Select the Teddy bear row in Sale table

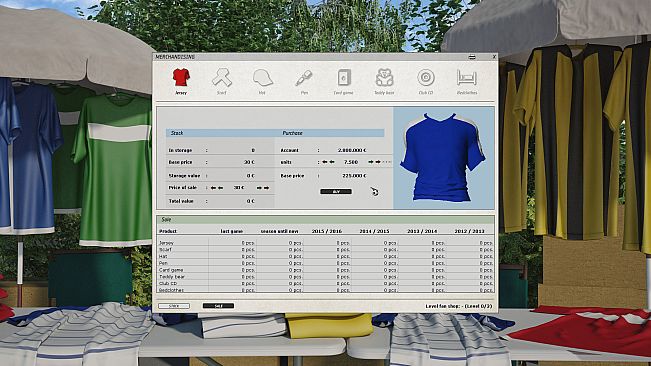pos(326,276)
